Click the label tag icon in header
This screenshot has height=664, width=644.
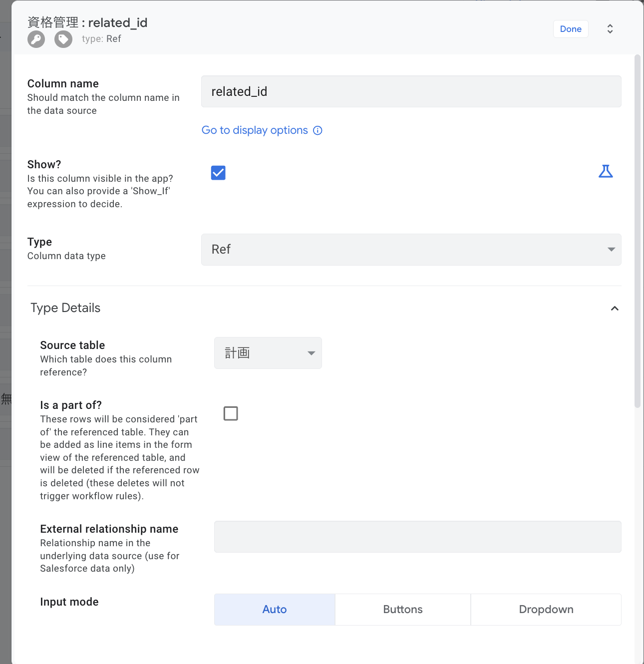63,39
